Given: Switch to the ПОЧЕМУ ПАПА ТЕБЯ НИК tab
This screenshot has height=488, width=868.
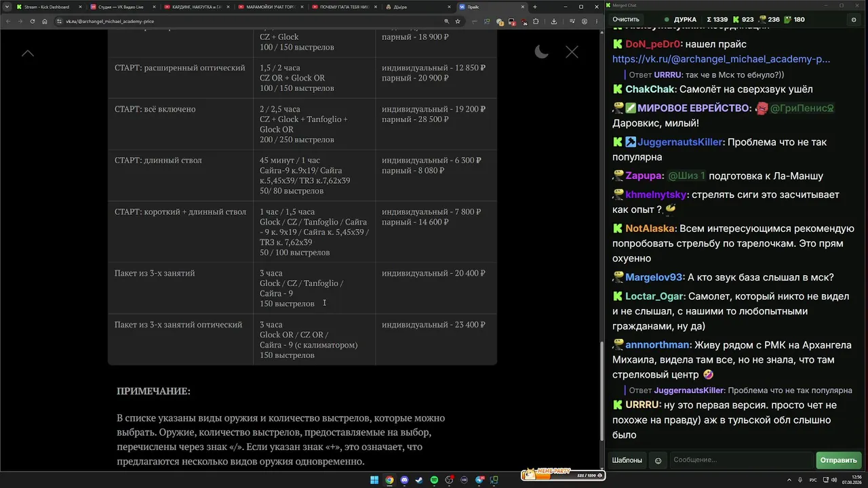Looking at the screenshot, I should click(x=344, y=7).
